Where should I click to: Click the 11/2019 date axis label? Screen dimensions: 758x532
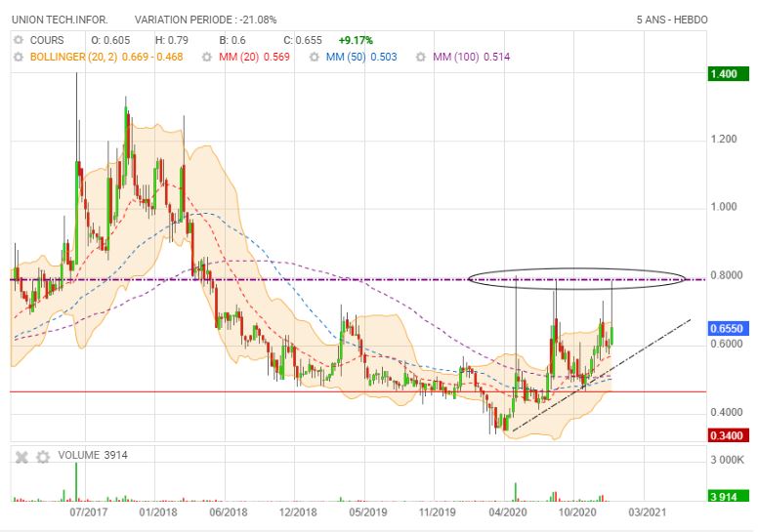437,512
